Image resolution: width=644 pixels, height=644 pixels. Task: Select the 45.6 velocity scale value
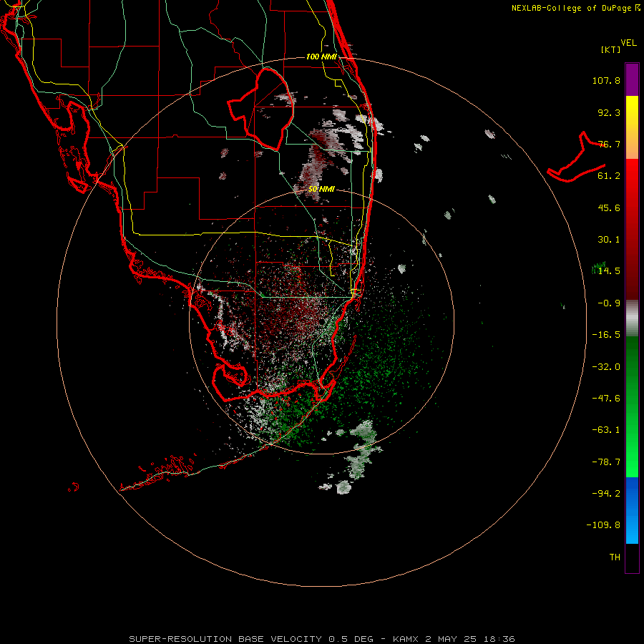pos(609,208)
